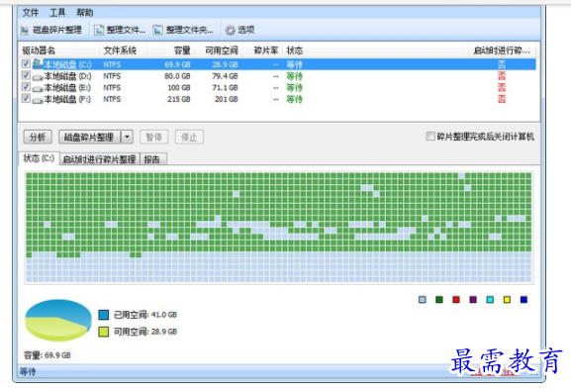The height and width of the screenshot is (392, 571).
Task: Click the 磁盘碎片整理 main button
Action: 90,137
